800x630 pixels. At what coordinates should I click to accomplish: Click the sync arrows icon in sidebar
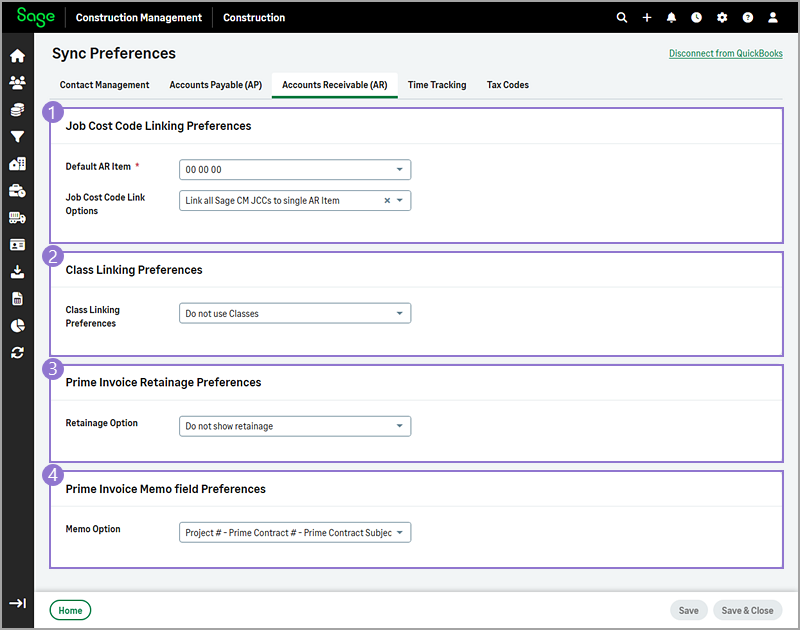(17, 353)
